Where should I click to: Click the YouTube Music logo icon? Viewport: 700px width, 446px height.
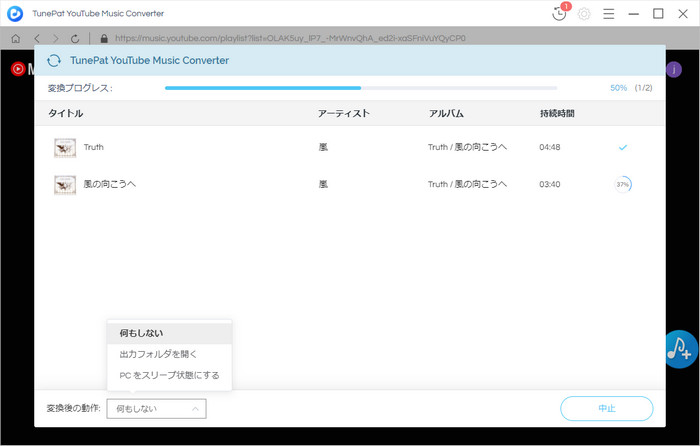pos(18,69)
